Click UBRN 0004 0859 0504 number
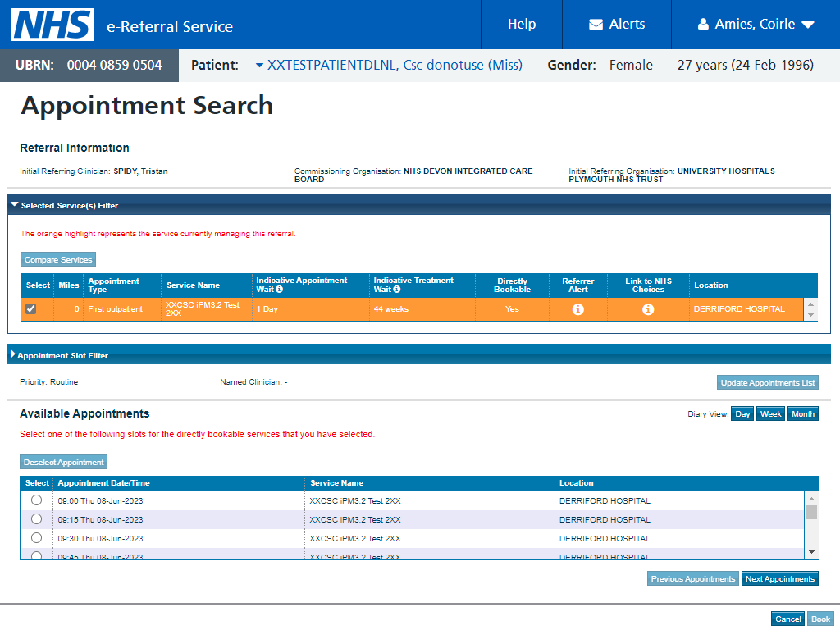 [x=114, y=66]
